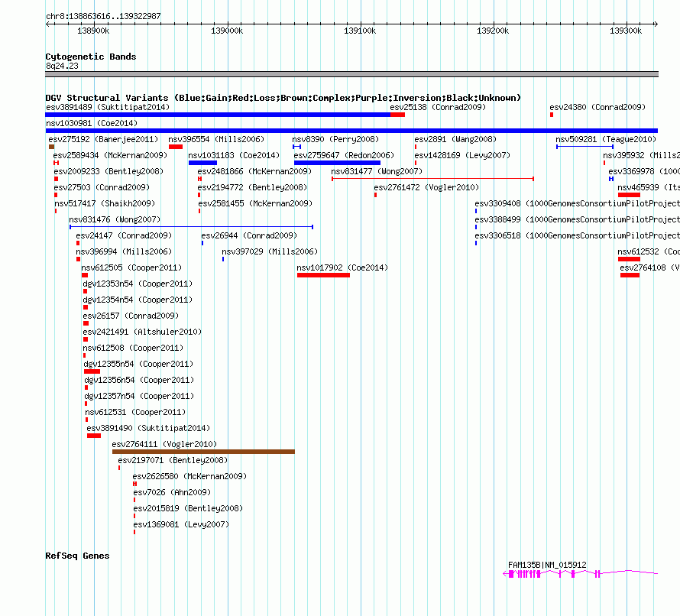Screen dimensions: 680x616
Task: Open the nsv8390 (Perry2008) variant
Action: [x=335, y=139]
